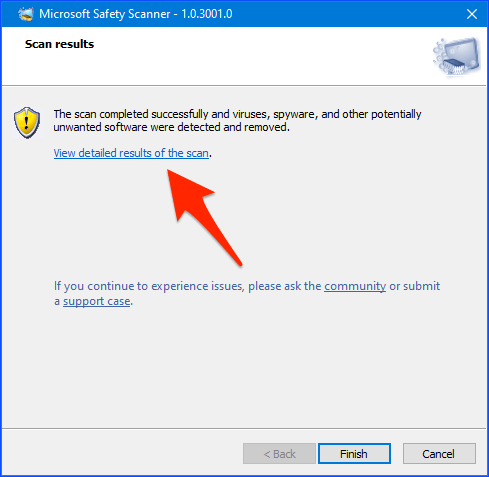The image size is (489, 477).
Task: Click the version number 1.0.3001.0 in title
Action: pos(207,14)
